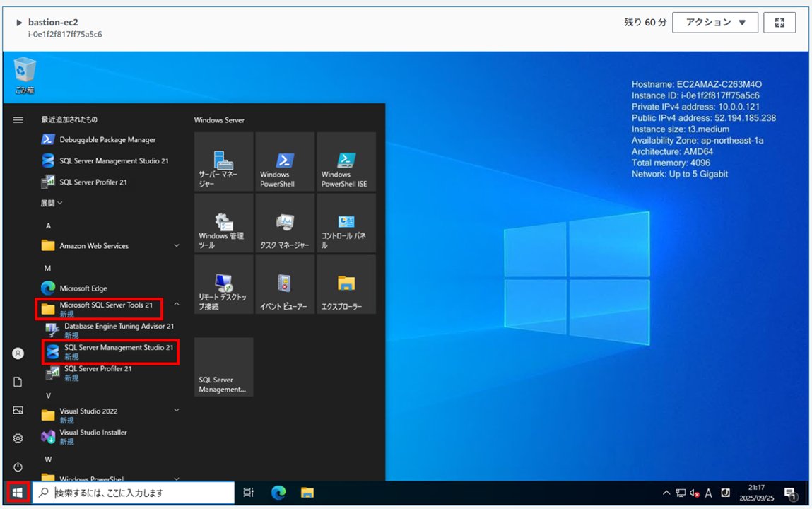Open Database Engine Tuning Advisor 21

click(x=110, y=330)
